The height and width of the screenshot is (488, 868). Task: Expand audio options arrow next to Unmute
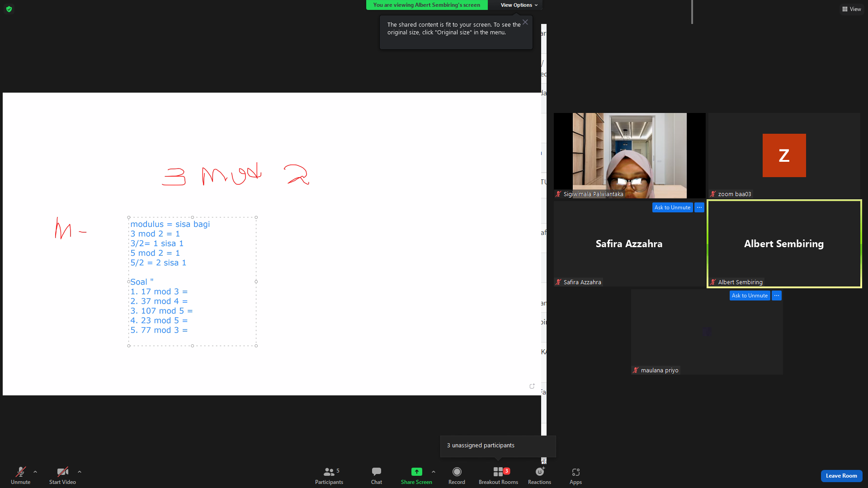(x=35, y=472)
